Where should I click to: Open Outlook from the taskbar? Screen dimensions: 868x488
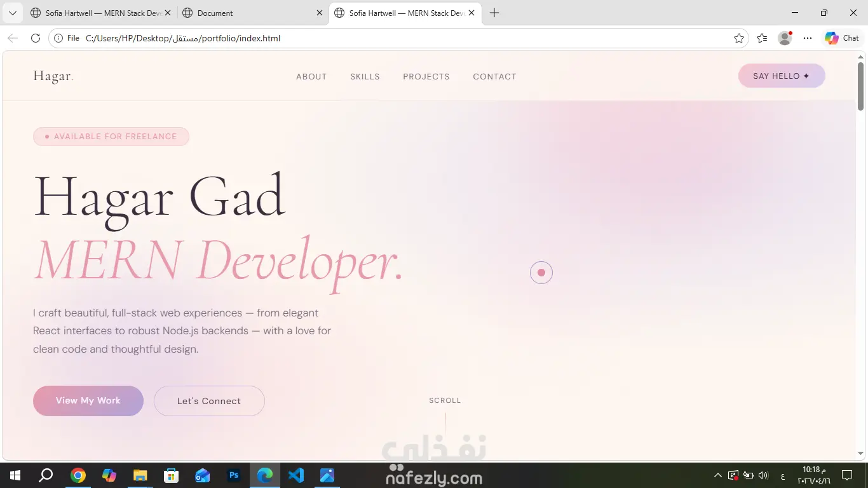tap(203, 475)
